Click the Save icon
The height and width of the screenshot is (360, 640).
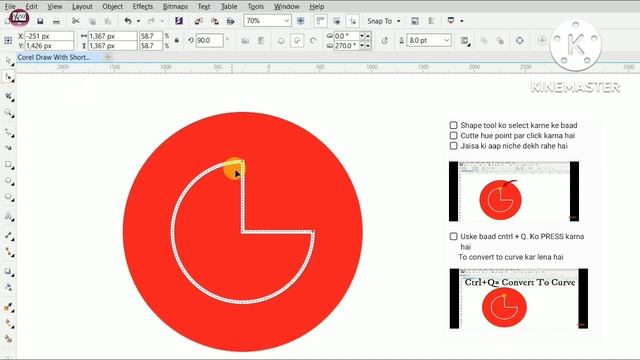40,21
